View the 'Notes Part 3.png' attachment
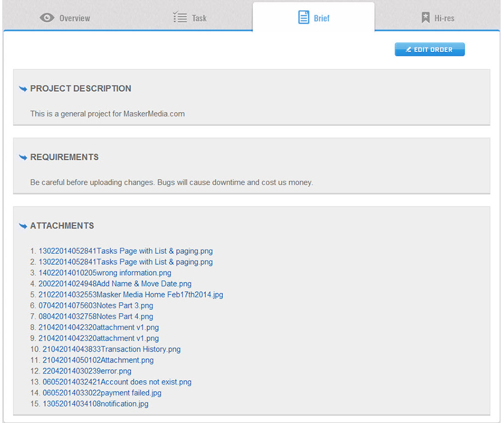Screen dimensions: 504x423 click(x=96, y=305)
